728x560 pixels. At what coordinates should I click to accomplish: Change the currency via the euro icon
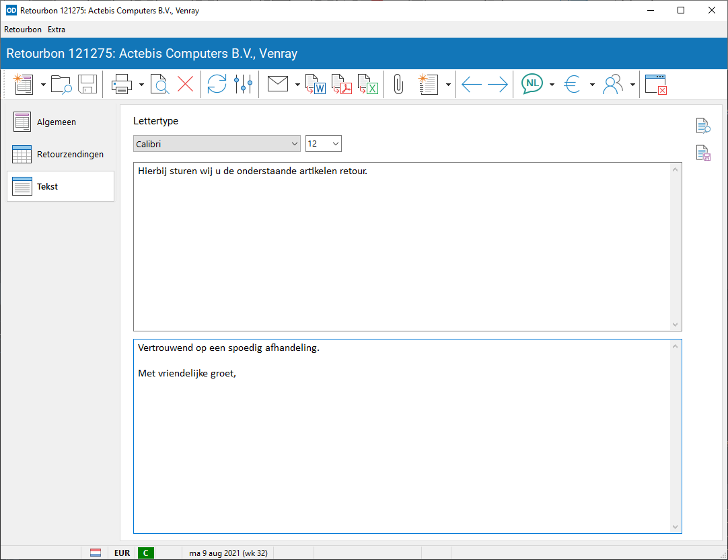pos(572,85)
